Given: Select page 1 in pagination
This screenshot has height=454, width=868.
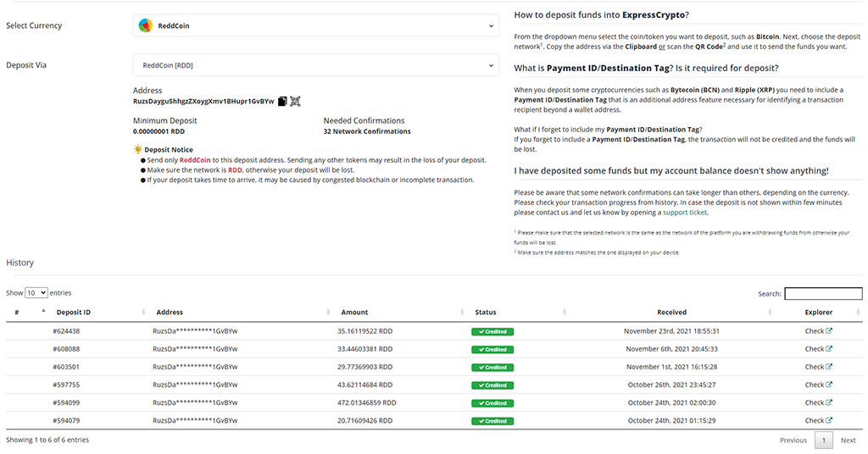Looking at the screenshot, I should pyautogui.click(x=824, y=440).
